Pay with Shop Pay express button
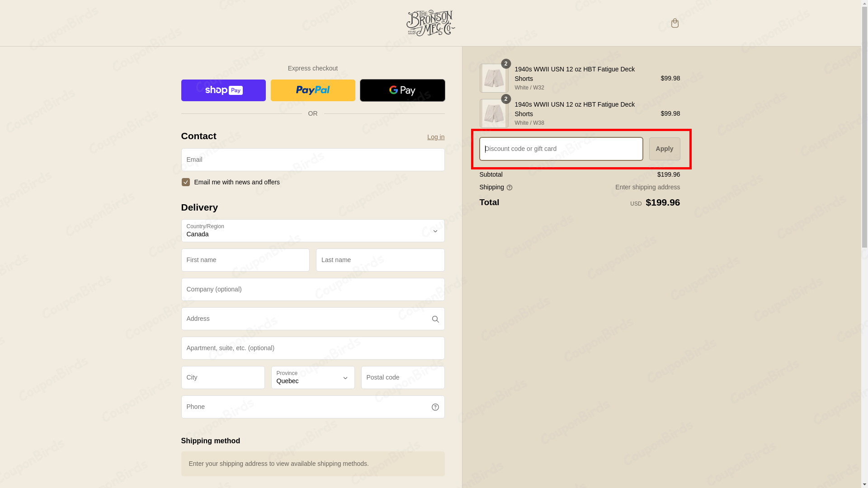 pos(223,90)
